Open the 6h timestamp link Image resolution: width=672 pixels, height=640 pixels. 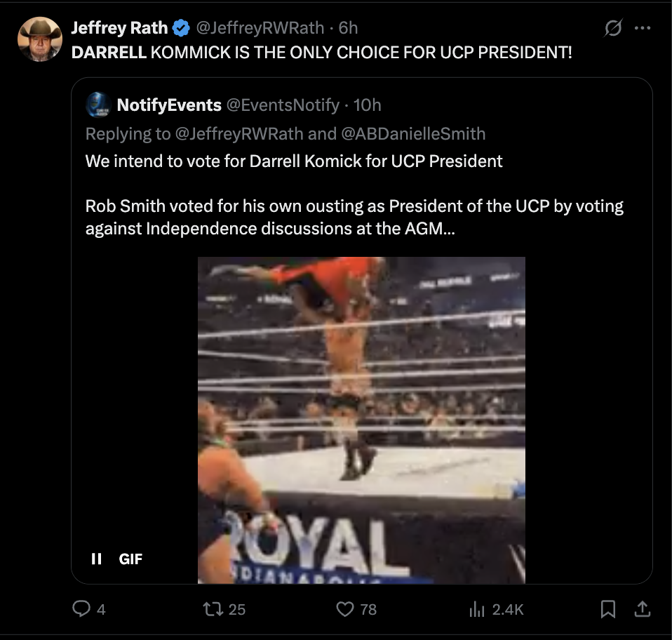[x=348, y=28]
